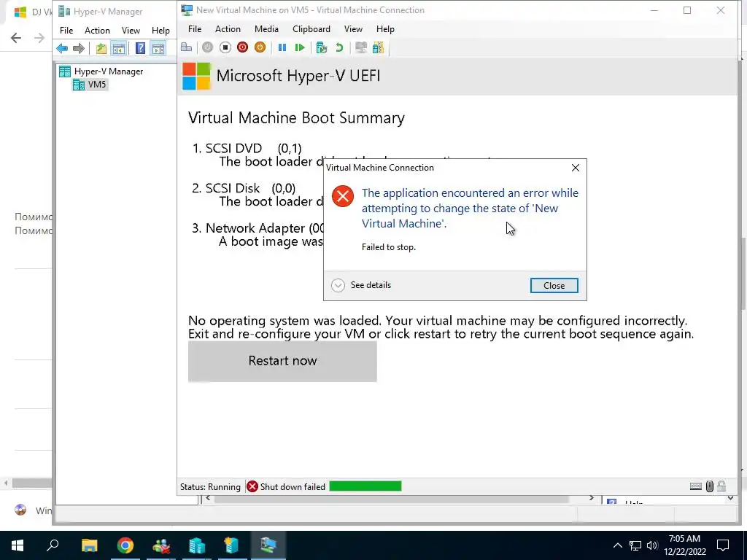Open Chrome from taskbar
This screenshot has height=560, width=747.
coord(125,545)
